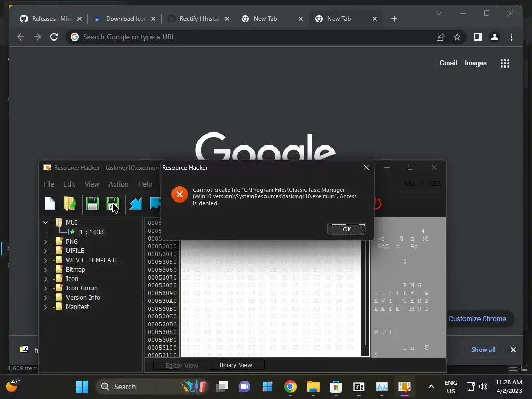Click the Open file folder icon

click(x=70, y=204)
